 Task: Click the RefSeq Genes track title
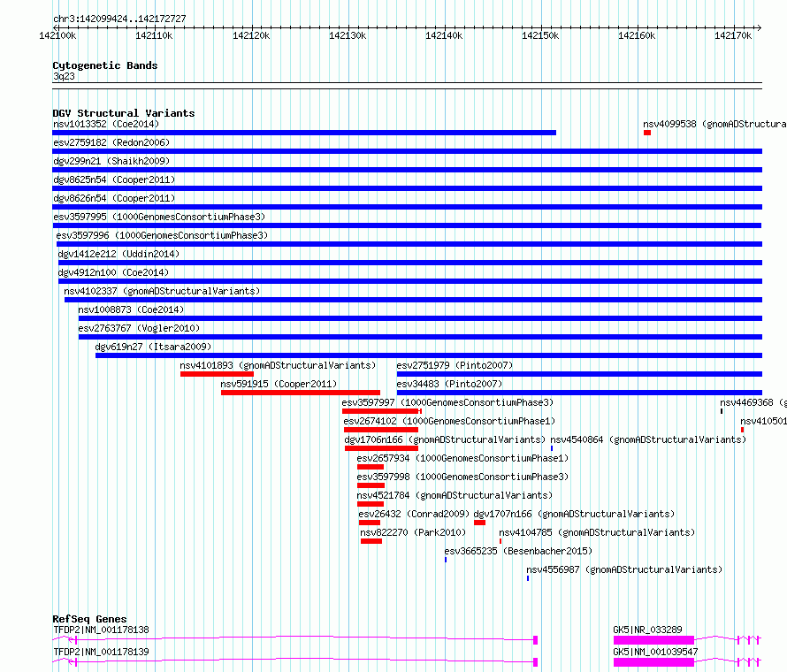(89, 619)
